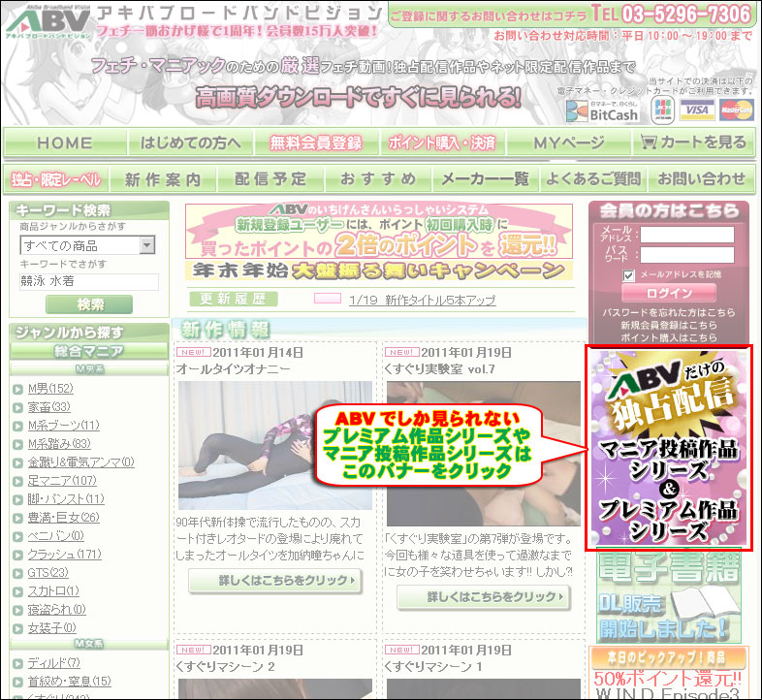The image size is (762, 700).
Task: Open the 年末年始大盤振る舞いキャンペーン banner
Action: tap(379, 270)
